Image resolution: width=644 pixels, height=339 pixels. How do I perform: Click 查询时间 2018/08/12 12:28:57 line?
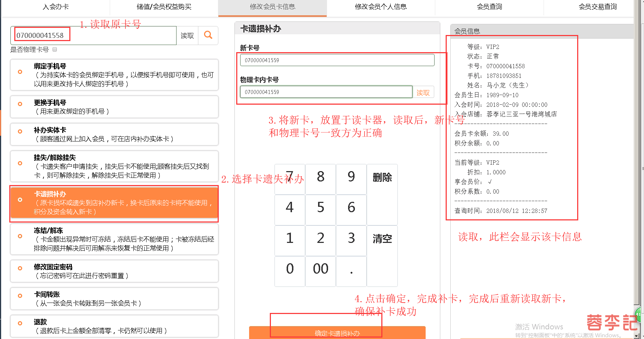pos(501,211)
